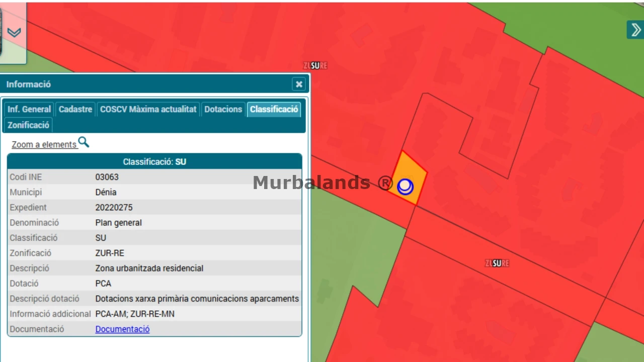This screenshot has width=644, height=362.
Task: Open the right side panel with double chevron
Action: pyautogui.click(x=635, y=30)
